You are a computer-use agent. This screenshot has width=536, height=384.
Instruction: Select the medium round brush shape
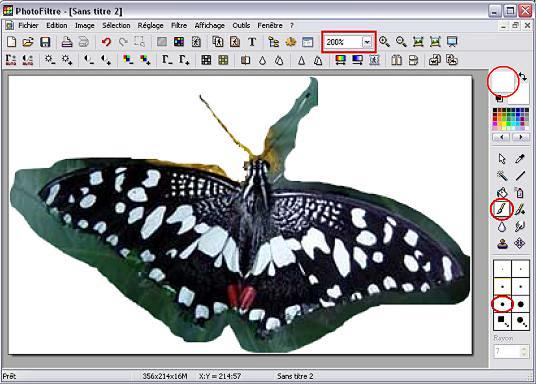click(x=502, y=304)
